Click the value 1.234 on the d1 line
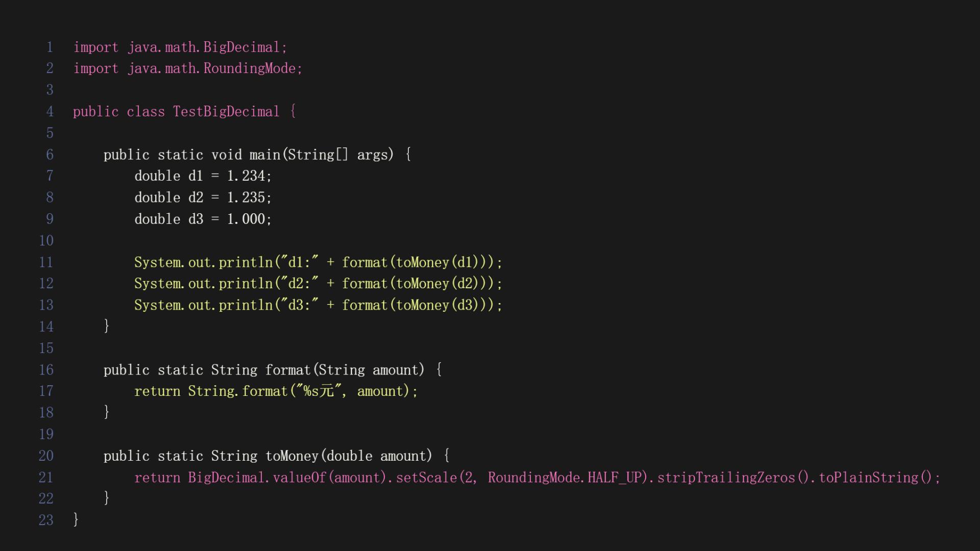The width and height of the screenshot is (980, 551). [246, 176]
